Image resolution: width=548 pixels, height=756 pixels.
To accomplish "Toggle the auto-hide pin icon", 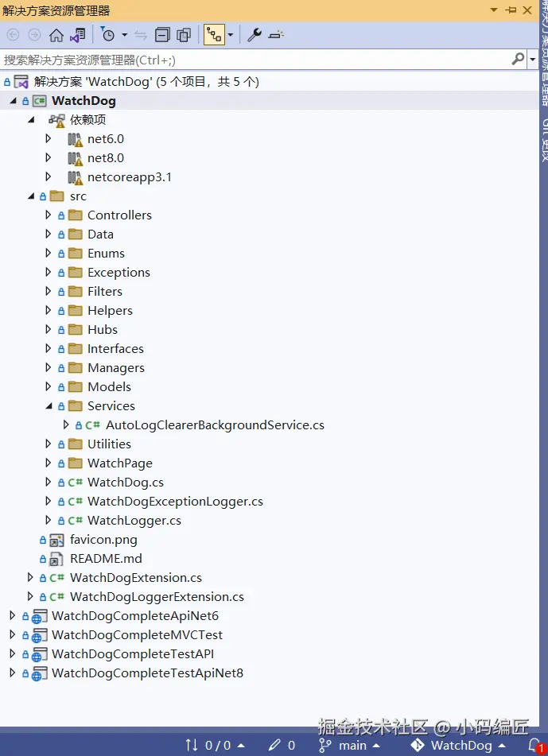I will pos(511,10).
